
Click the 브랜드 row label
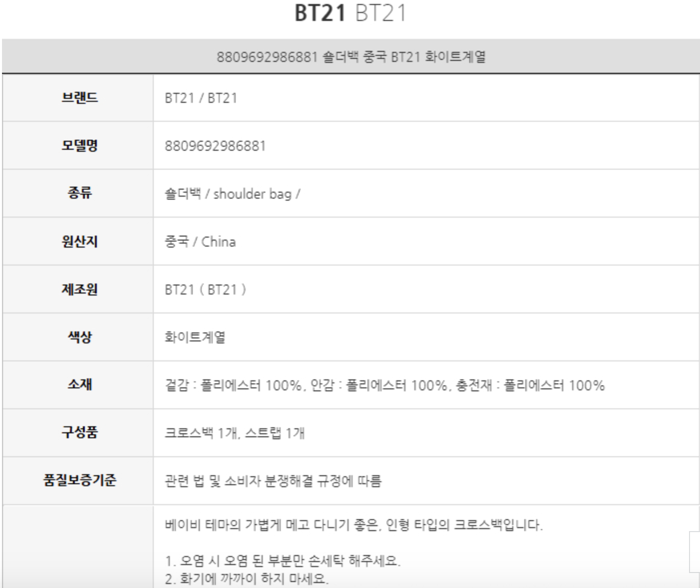point(79,97)
